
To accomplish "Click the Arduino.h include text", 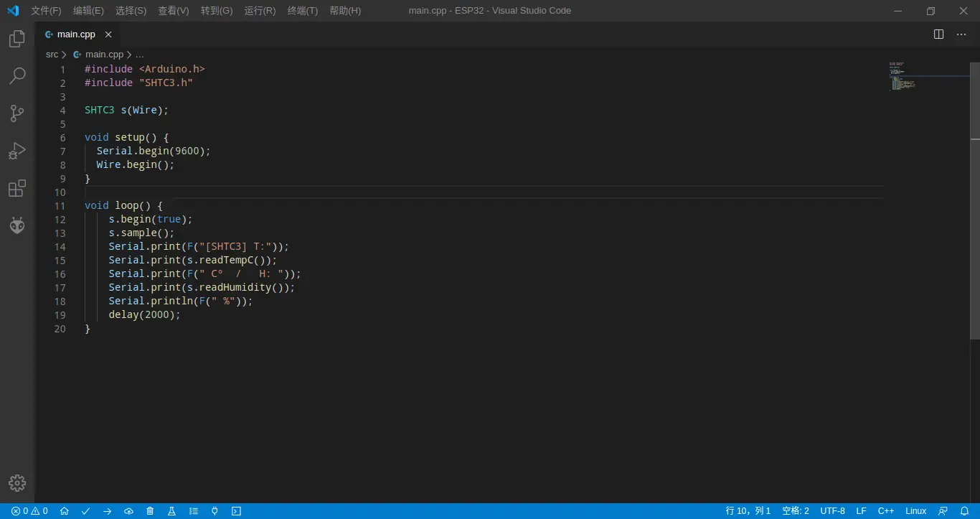I will tap(172, 69).
